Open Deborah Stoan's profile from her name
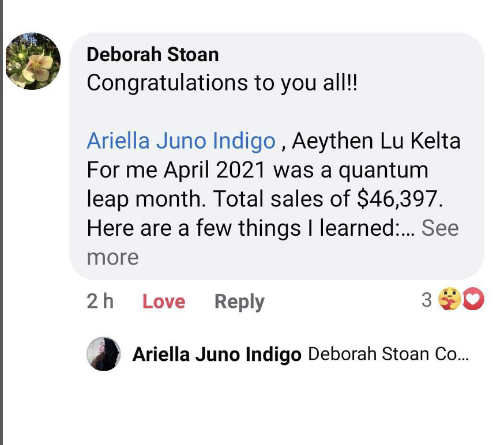 tap(152, 54)
